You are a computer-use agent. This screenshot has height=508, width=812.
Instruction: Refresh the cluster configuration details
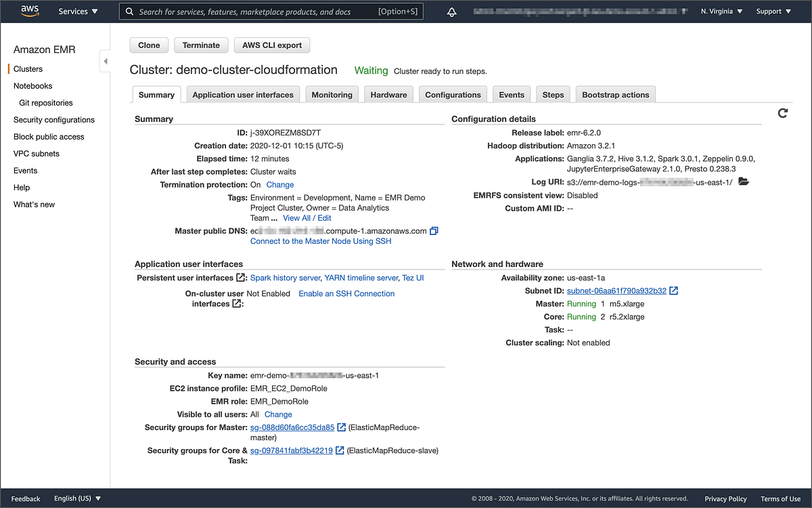click(x=783, y=113)
